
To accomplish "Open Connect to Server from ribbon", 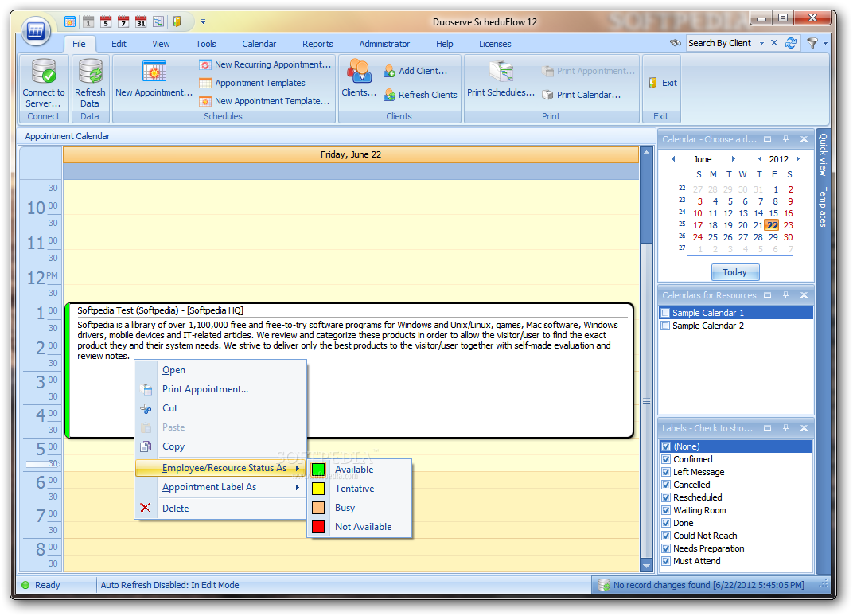I will point(44,84).
